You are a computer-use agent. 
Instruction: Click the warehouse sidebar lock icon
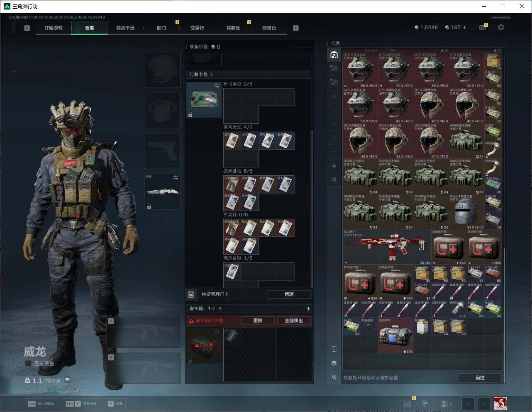point(334,166)
